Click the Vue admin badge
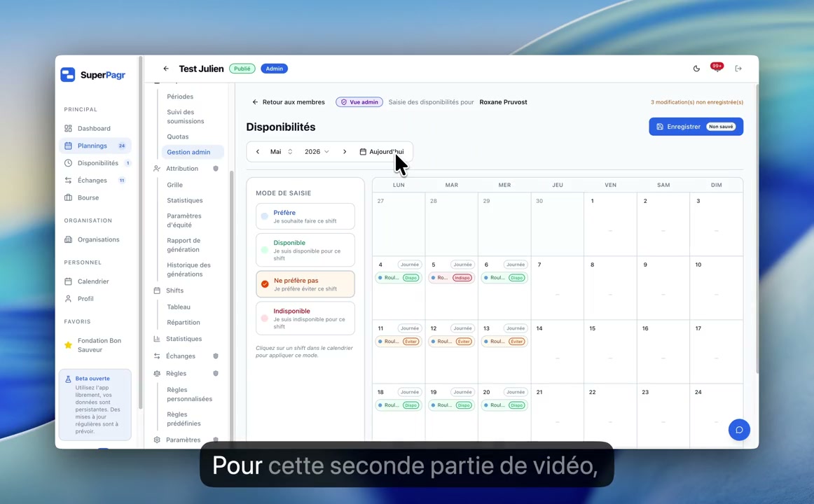 pyautogui.click(x=359, y=102)
